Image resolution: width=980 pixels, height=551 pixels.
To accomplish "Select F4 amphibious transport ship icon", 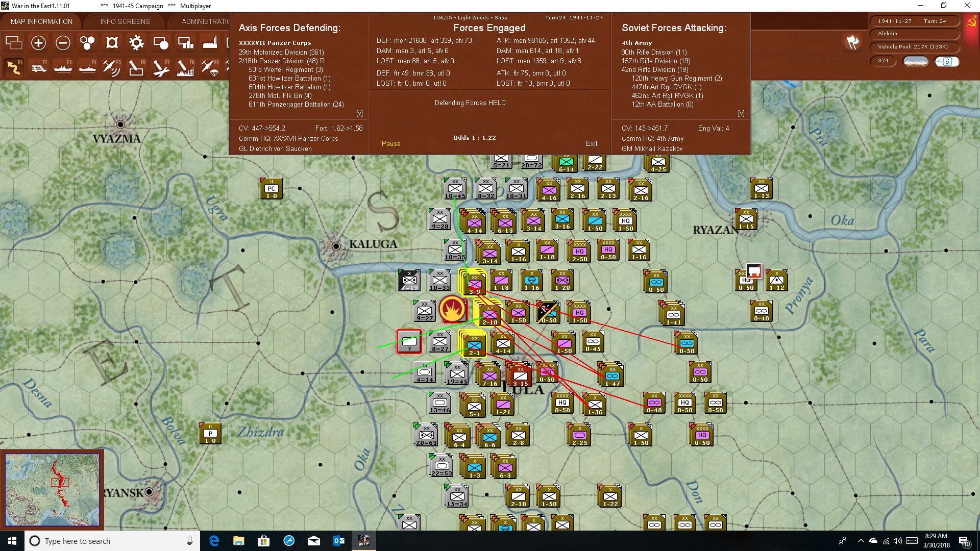I will (87, 67).
